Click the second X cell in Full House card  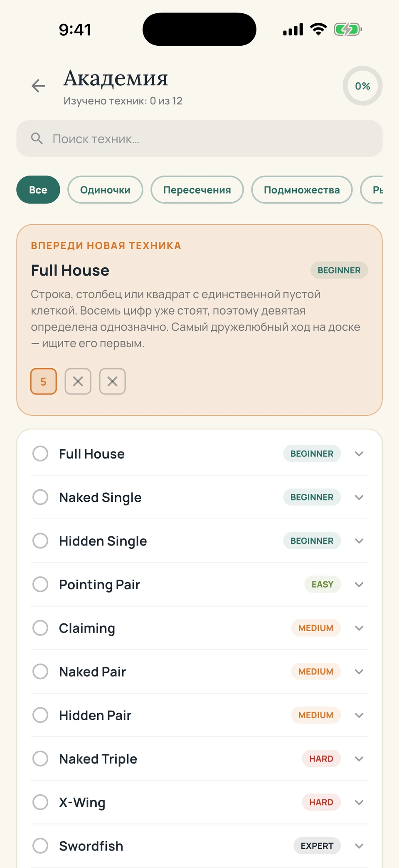pos(112,381)
